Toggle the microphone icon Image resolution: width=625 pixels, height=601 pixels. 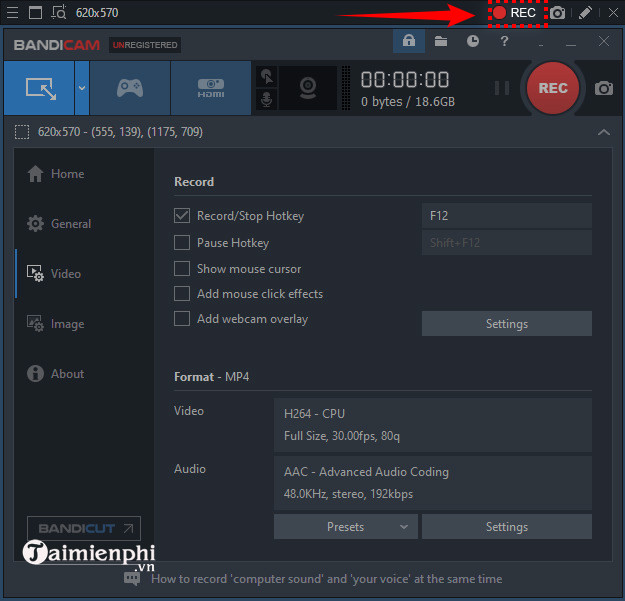click(x=267, y=99)
